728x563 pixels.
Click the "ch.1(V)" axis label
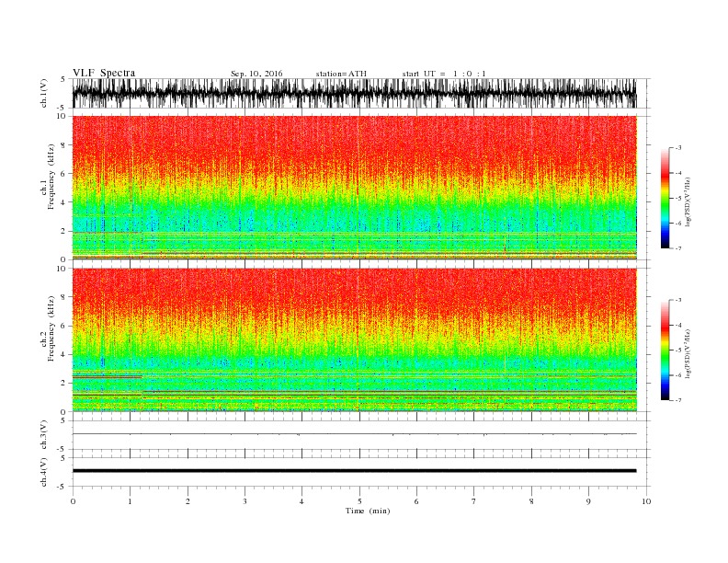(44, 93)
